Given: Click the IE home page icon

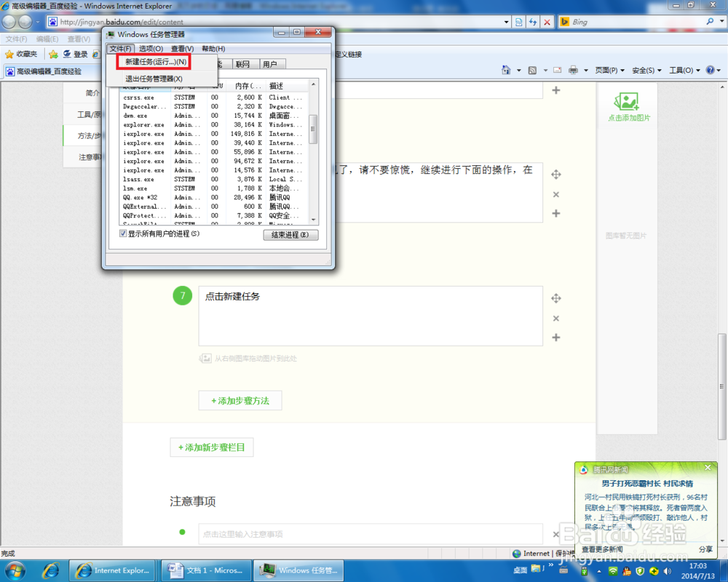Looking at the screenshot, I should tap(506, 70).
